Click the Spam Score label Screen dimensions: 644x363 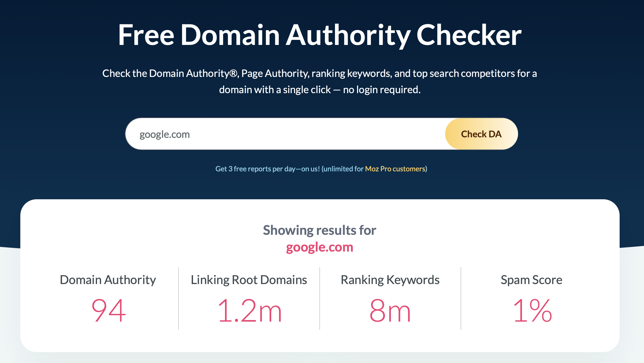532,280
